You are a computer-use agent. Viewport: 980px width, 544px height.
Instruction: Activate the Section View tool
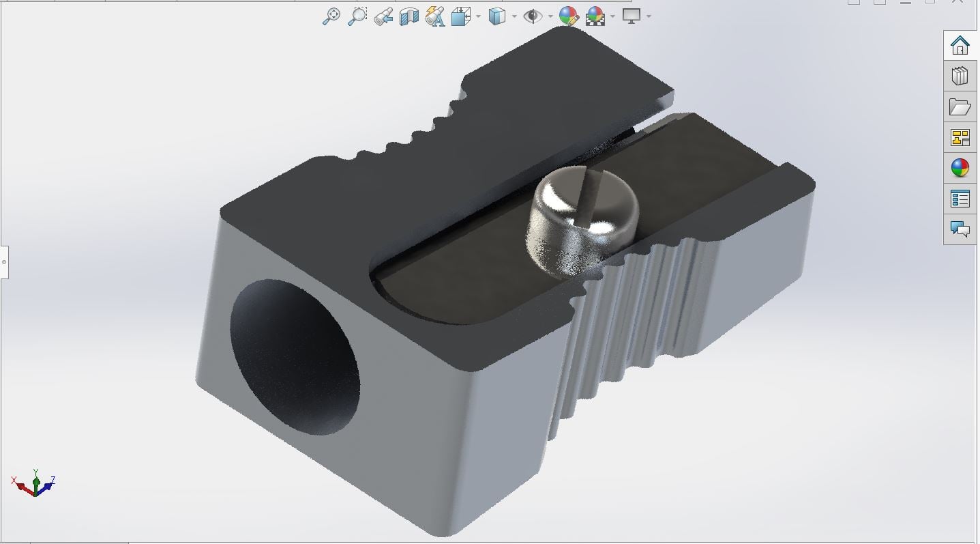409,16
